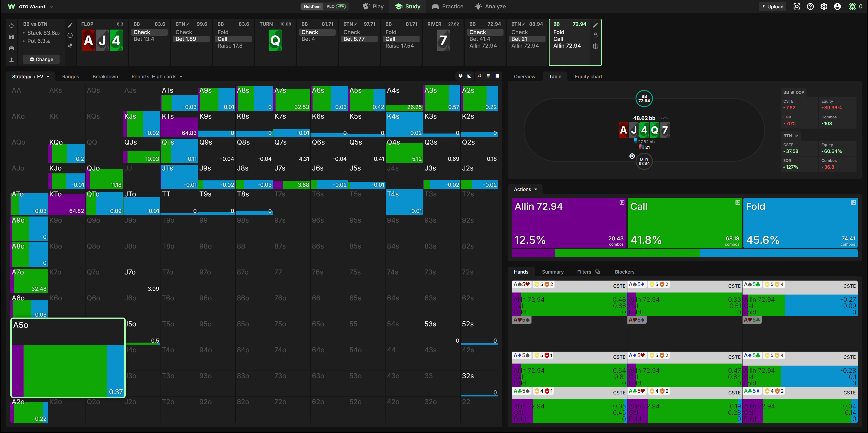Screen dimensions: 868x433
Task: Open the Practice tab
Action: point(448,6)
